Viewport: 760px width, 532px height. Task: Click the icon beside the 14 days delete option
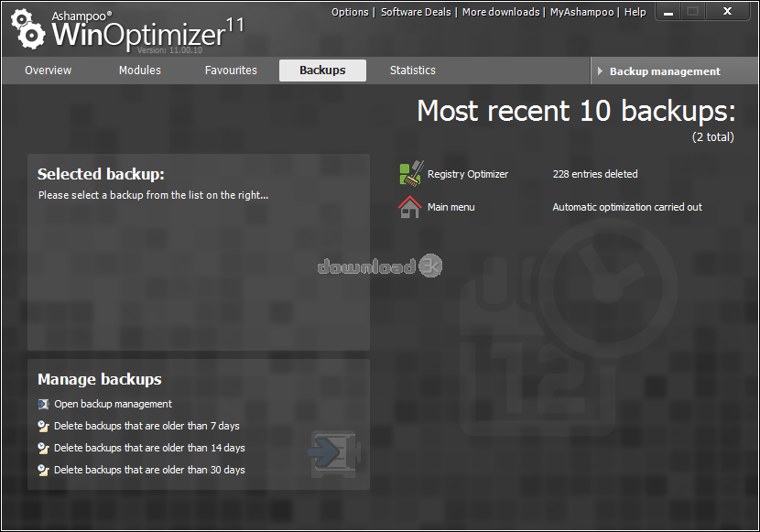point(44,448)
